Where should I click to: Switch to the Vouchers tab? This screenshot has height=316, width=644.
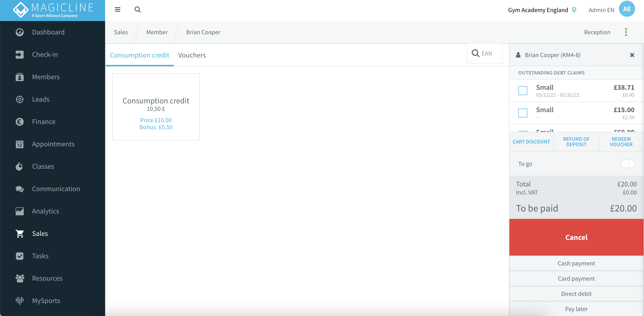point(192,55)
